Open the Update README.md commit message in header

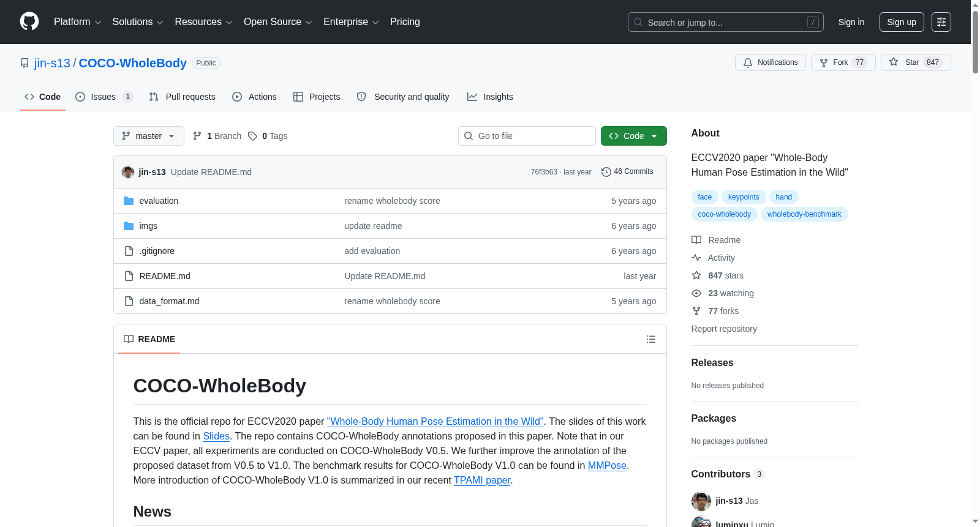[x=211, y=172]
